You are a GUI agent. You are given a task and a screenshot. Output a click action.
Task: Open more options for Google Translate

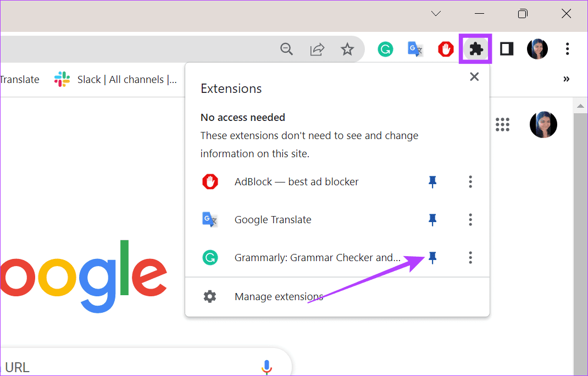coord(470,219)
